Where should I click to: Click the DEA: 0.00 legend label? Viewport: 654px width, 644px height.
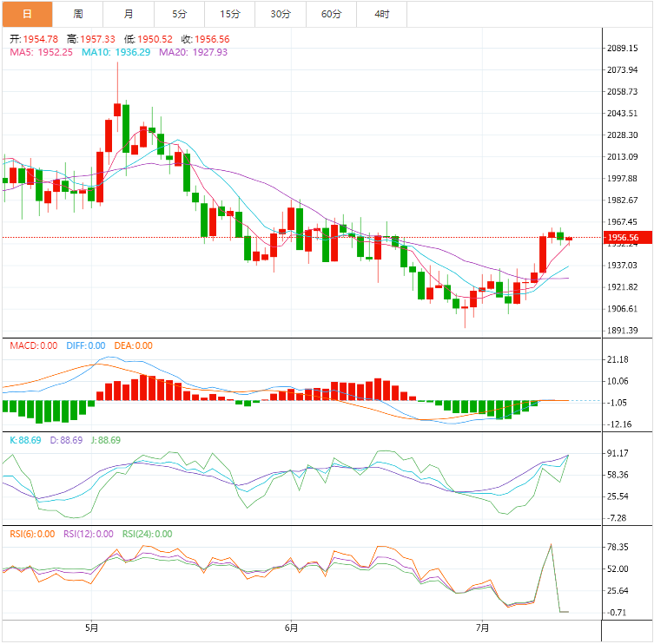[x=132, y=345]
